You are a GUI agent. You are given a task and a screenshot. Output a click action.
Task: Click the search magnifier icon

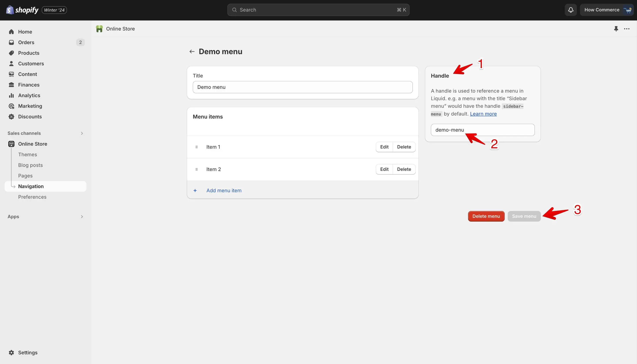click(234, 10)
